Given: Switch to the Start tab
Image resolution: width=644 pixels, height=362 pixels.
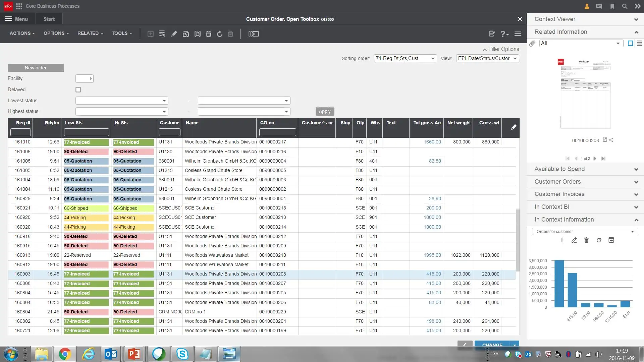Looking at the screenshot, I should 49,19.
